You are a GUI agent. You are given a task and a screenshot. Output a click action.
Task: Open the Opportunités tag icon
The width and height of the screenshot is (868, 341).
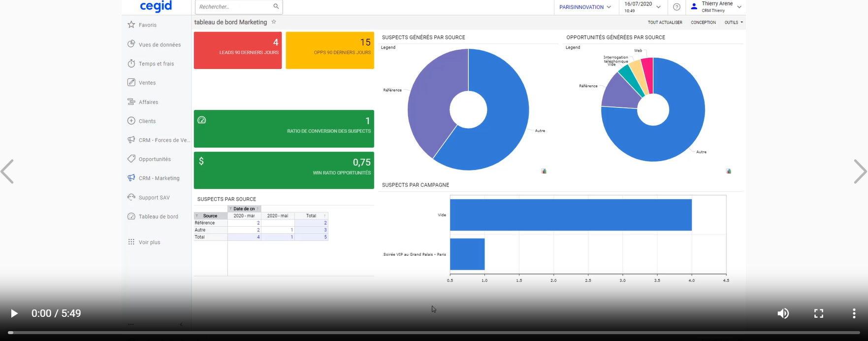(x=131, y=159)
